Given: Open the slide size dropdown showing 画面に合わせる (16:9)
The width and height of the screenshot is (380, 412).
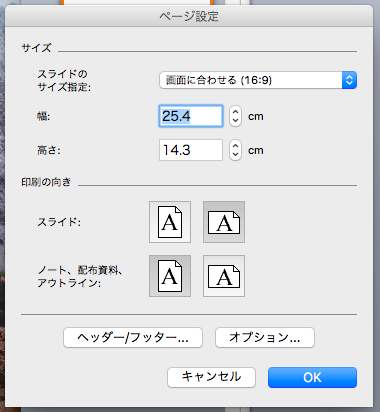Looking at the screenshot, I should click(x=258, y=80).
